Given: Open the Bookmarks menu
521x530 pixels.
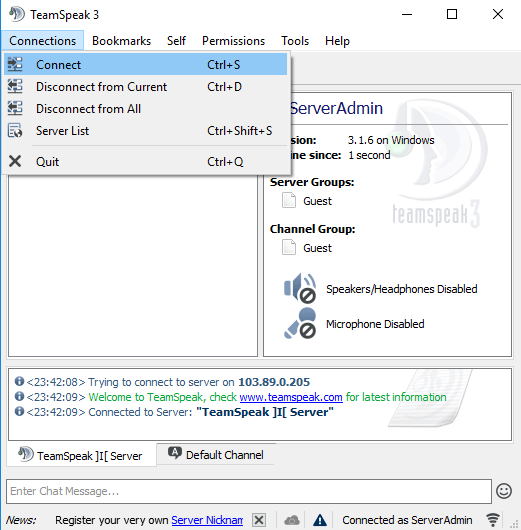Looking at the screenshot, I should [121, 41].
